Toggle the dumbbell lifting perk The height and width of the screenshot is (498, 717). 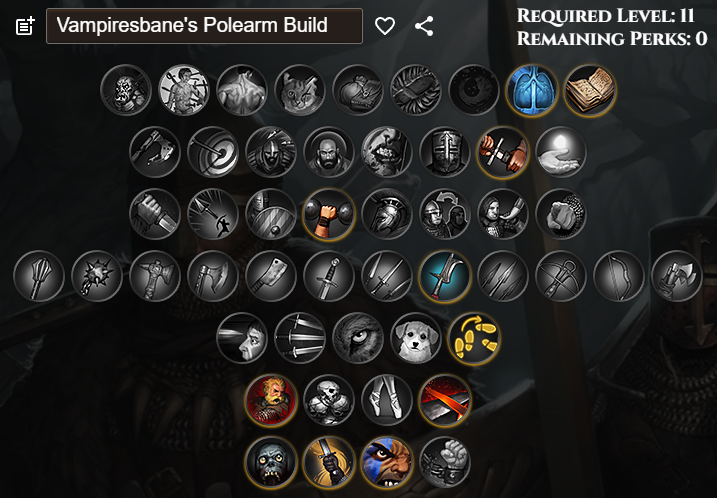click(x=328, y=214)
